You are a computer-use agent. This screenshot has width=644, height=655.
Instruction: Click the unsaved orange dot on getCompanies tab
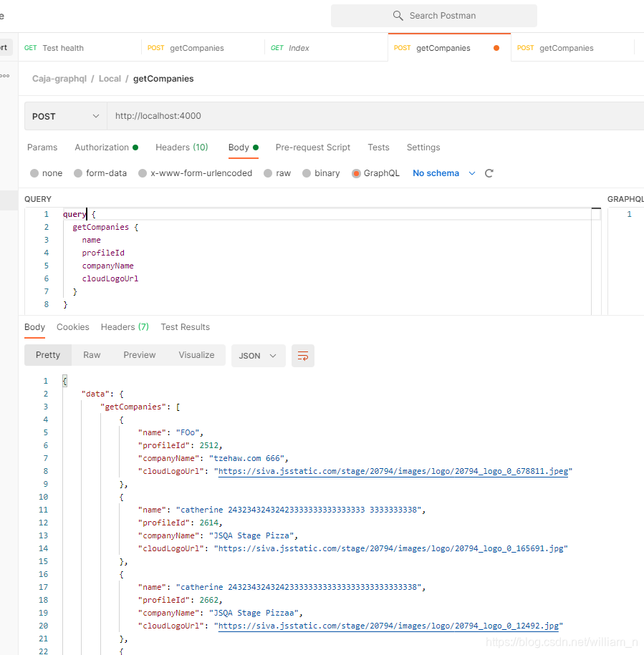pos(496,48)
